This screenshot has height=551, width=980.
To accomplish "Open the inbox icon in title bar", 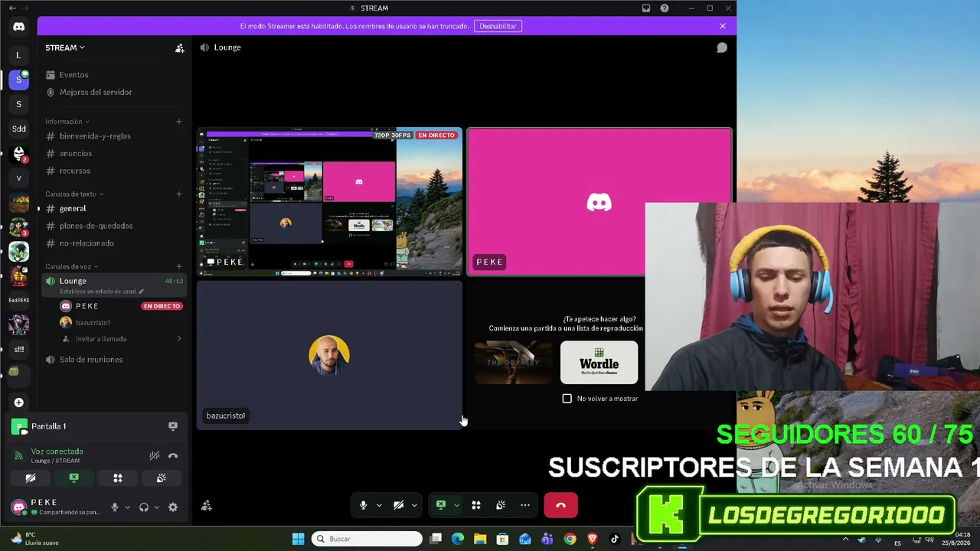I will [x=646, y=8].
